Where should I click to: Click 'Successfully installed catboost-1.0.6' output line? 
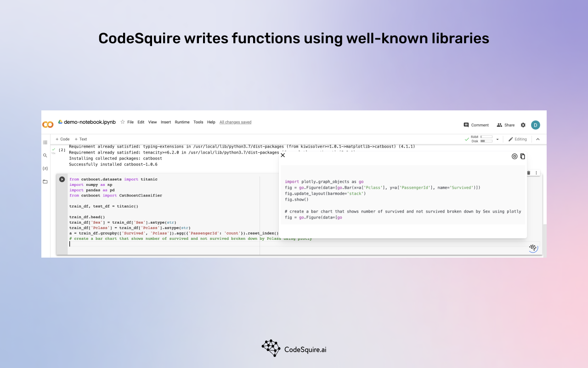(113, 164)
